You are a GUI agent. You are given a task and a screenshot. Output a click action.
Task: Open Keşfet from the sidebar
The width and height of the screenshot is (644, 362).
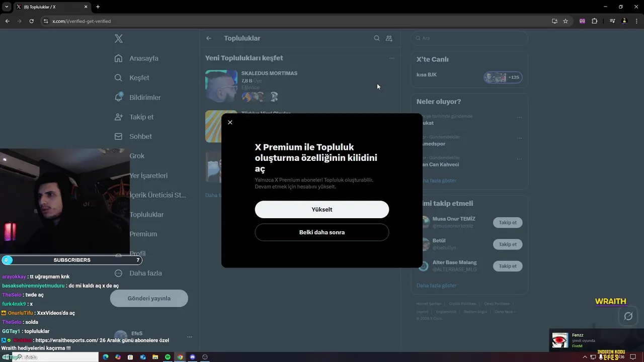point(139,78)
